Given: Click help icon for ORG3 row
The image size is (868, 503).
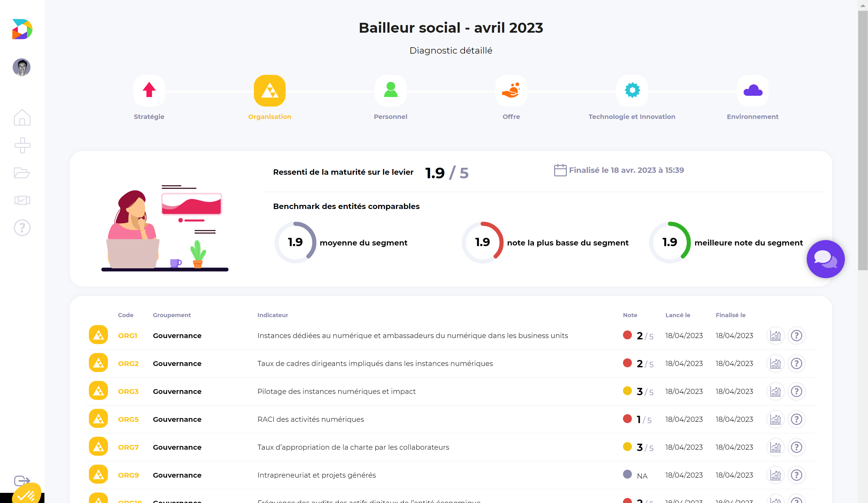Looking at the screenshot, I should pos(796,391).
